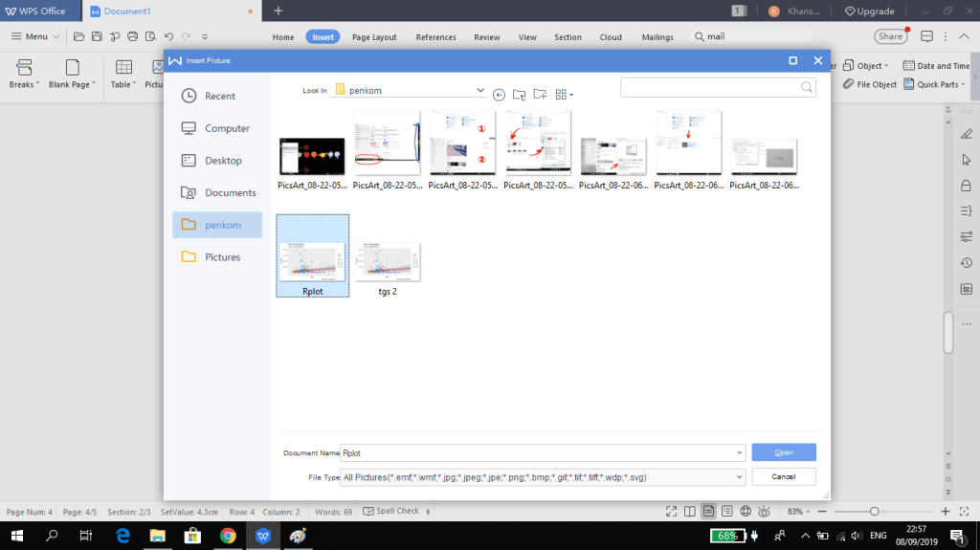The width and height of the screenshot is (980, 550).
Task: Click the Cancel button
Action: coord(783,476)
